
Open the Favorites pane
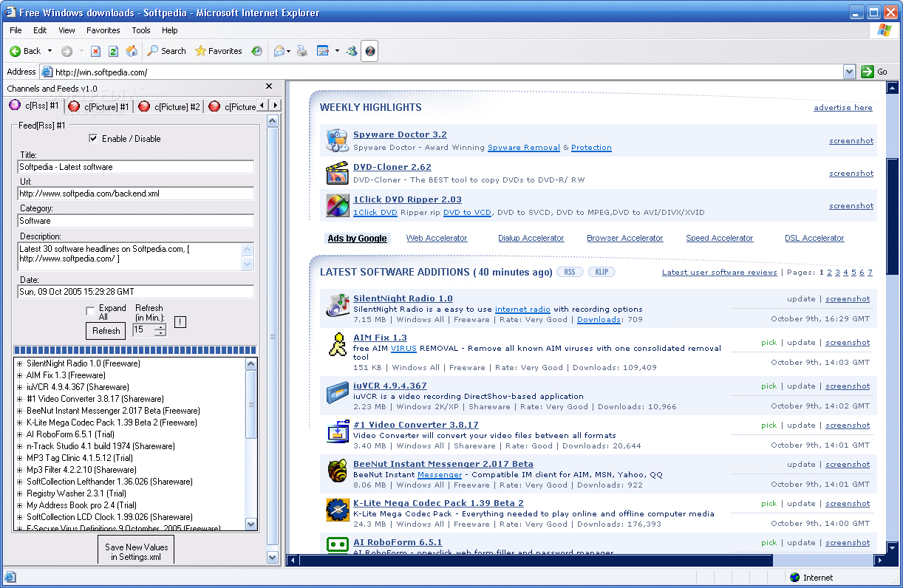point(218,51)
